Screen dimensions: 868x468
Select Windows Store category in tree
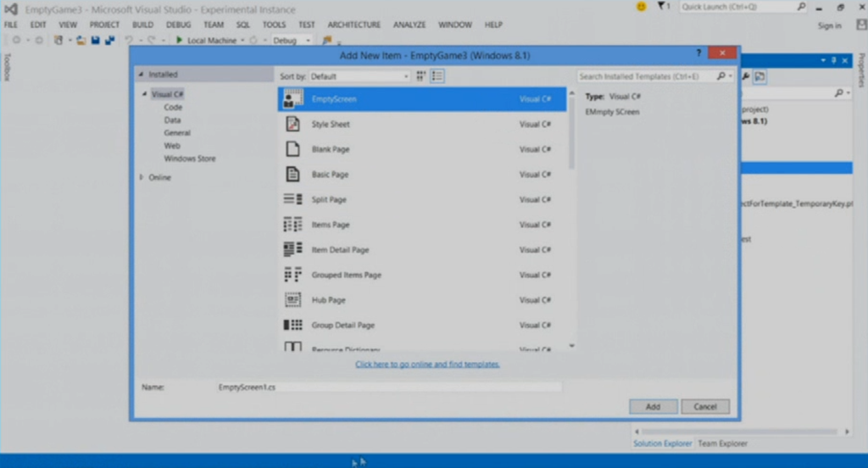point(189,159)
